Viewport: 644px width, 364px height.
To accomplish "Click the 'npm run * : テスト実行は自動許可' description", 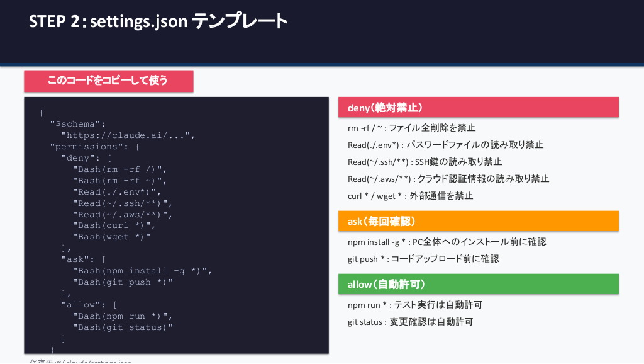I will pos(414,305).
